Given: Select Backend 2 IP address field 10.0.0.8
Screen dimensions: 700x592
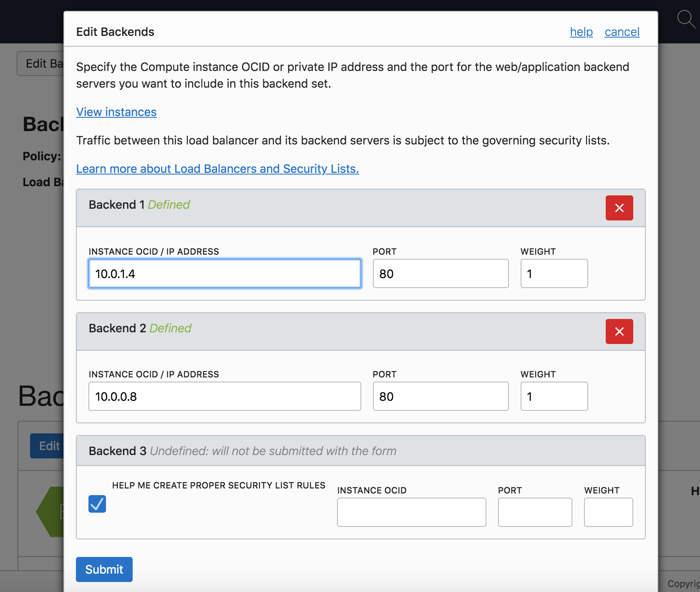Looking at the screenshot, I should (225, 397).
